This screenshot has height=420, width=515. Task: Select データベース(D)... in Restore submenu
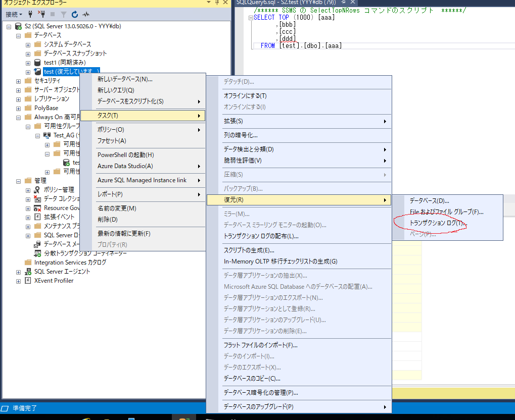[447, 201]
